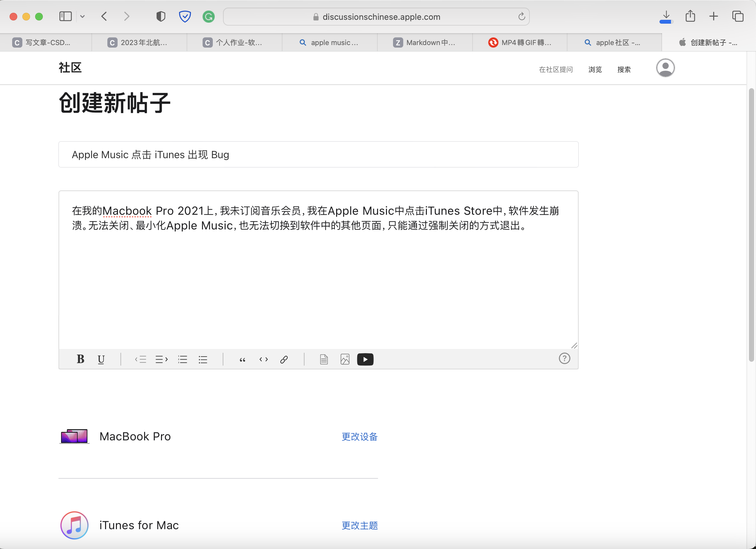Insert code snippet with brackets icon

click(x=263, y=359)
